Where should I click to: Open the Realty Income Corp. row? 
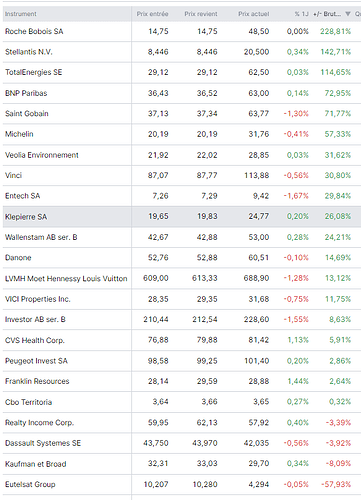pos(182,423)
